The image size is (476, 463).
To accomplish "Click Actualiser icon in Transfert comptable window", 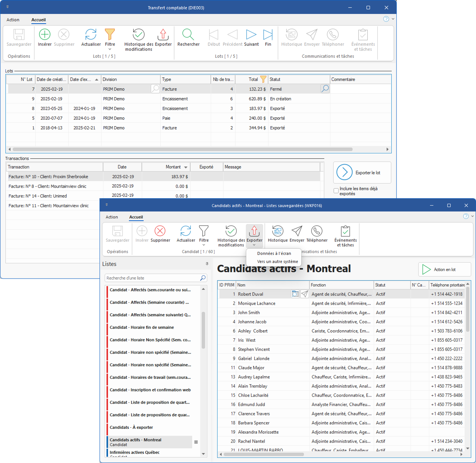I will 91,35.
